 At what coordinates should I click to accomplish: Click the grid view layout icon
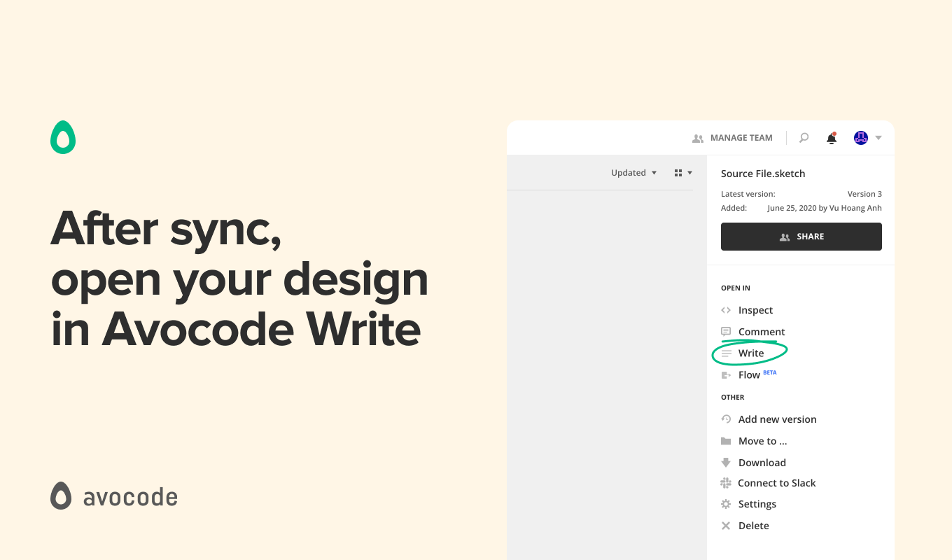(x=678, y=173)
